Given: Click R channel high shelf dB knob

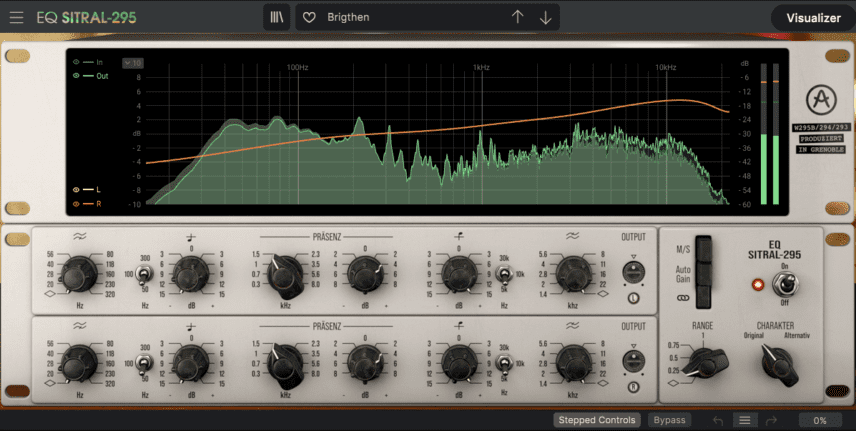Looking at the screenshot, I should [459, 363].
